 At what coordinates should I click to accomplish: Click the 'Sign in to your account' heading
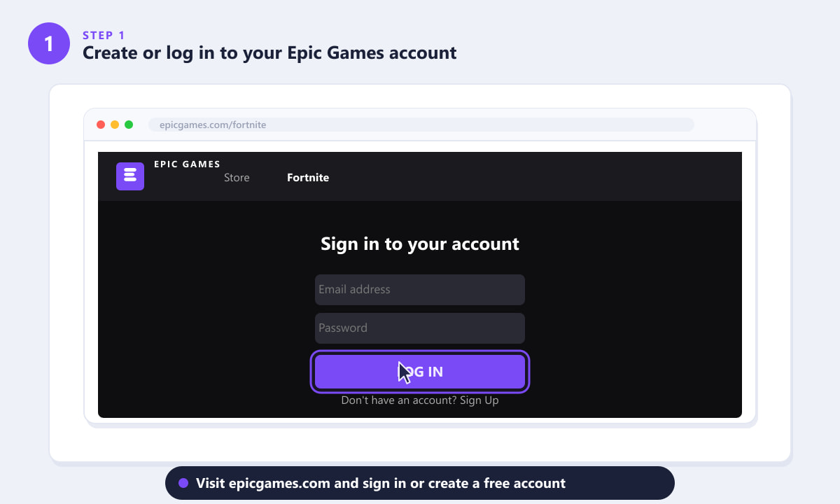pos(420,244)
